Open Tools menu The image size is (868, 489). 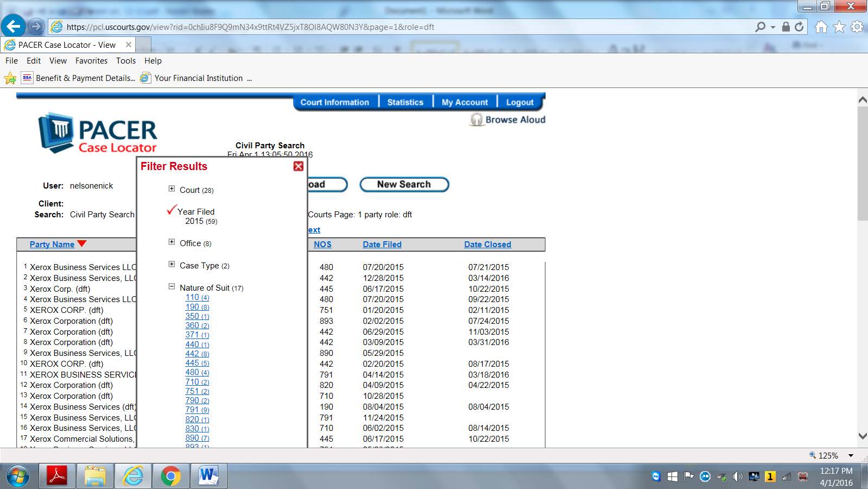click(x=126, y=61)
